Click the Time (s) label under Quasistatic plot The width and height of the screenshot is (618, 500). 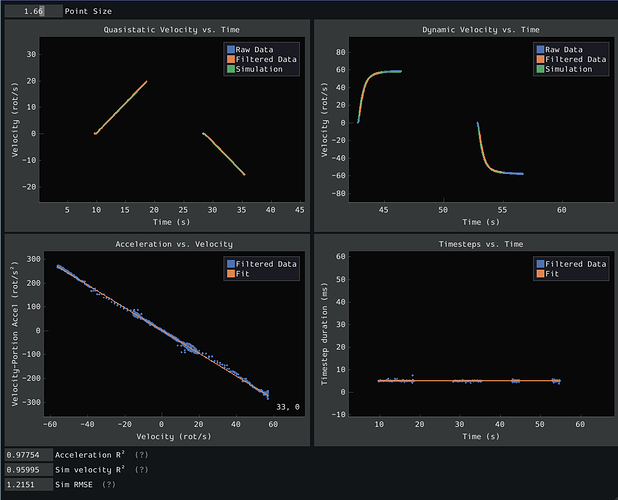point(171,222)
